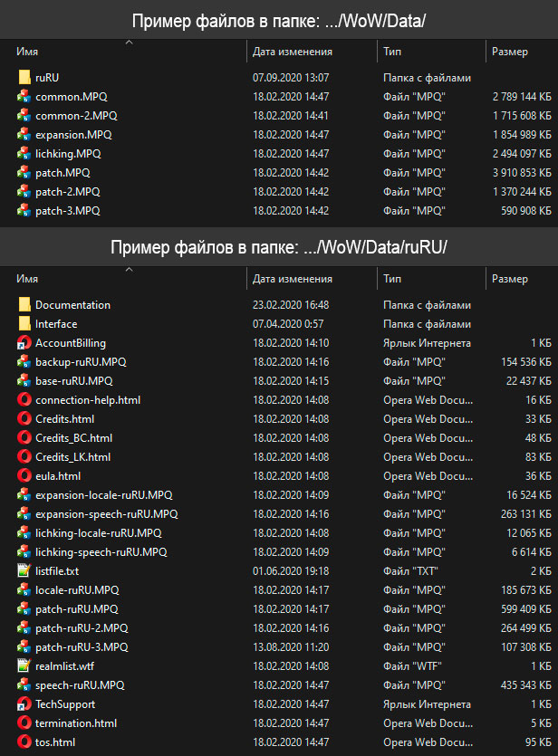Image resolution: width=558 pixels, height=756 pixels.
Task: Select the file name lichking-speech-ruRU.MPQ
Action: pyautogui.click(x=101, y=552)
